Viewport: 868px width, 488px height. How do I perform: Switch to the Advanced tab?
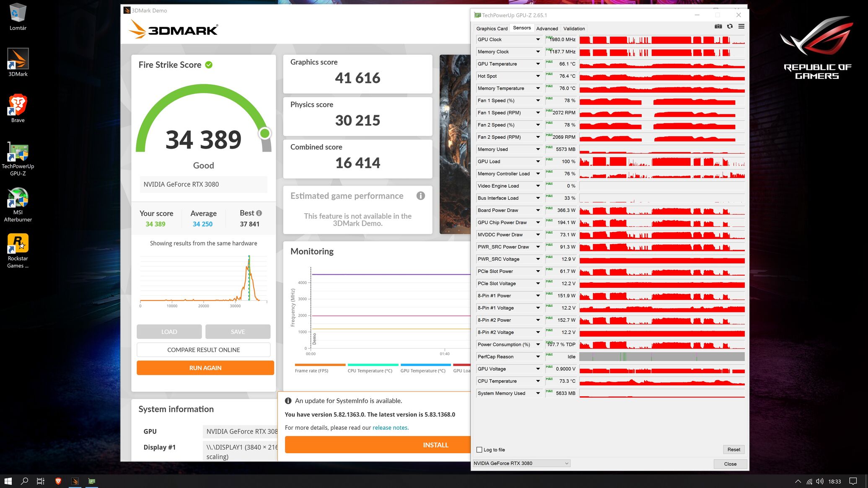coord(547,28)
